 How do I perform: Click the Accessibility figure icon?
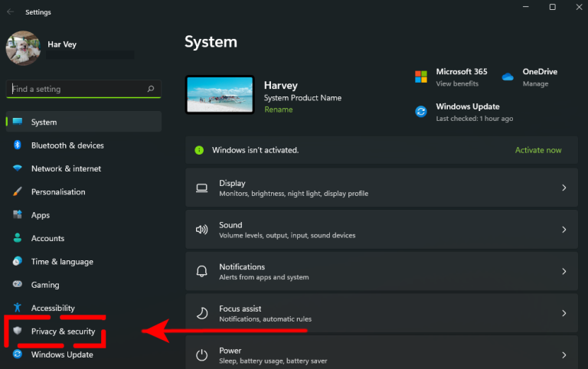[x=18, y=308]
